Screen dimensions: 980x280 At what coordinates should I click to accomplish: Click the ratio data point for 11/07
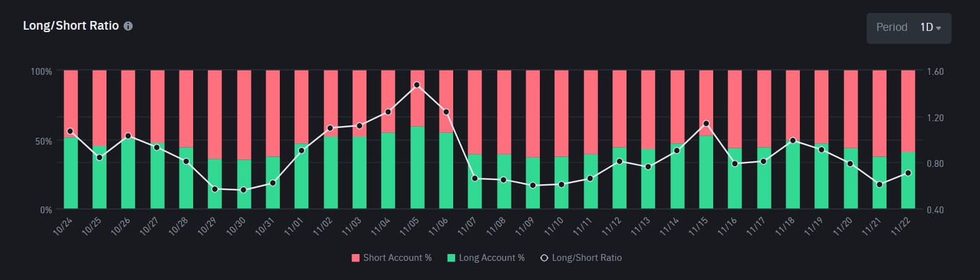pyautogui.click(x=475, y=179)
